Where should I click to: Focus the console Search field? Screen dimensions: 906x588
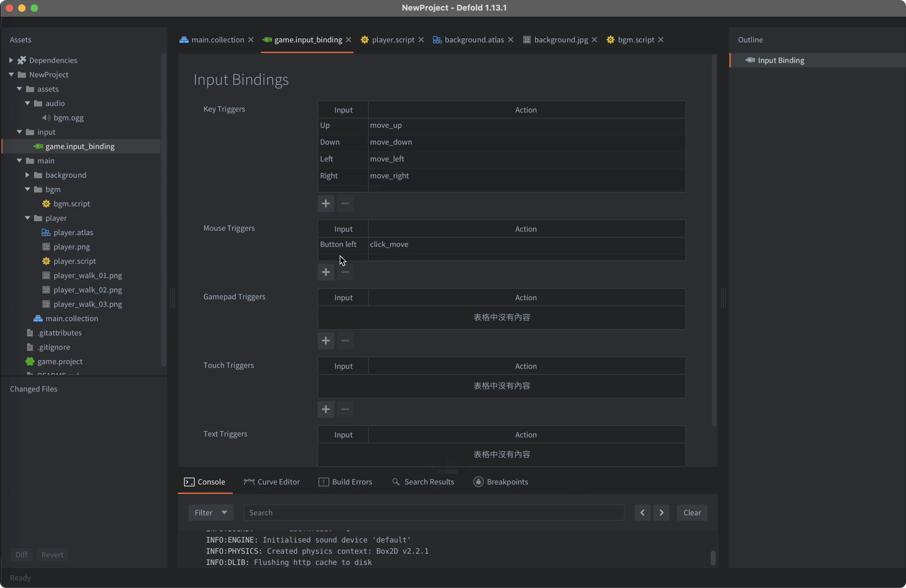[434, 513]
